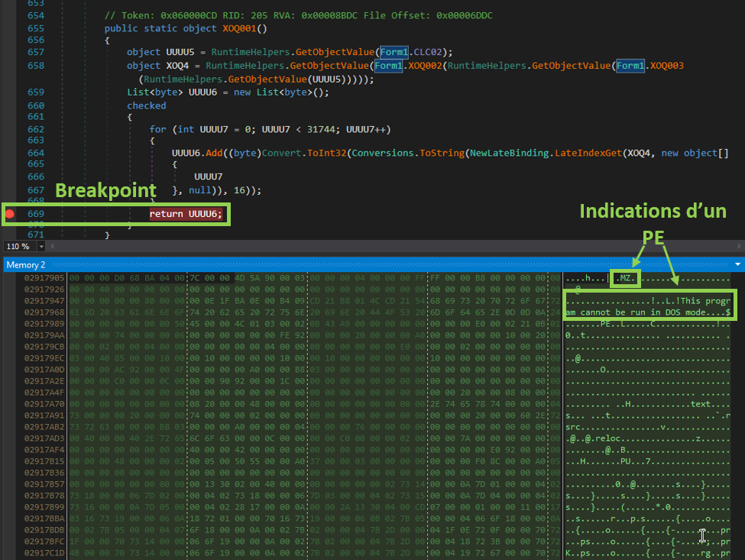Select memory address row 02917A4F

tap(44, 393)
